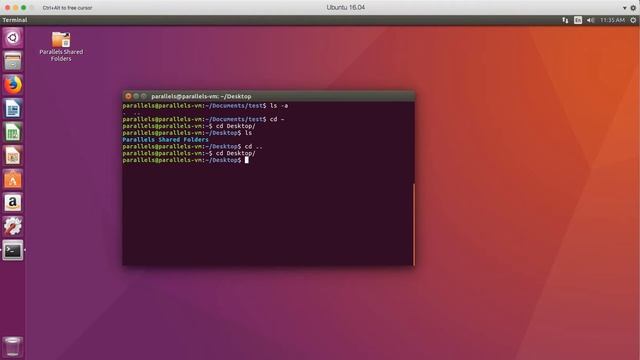Open the sound volume indicator

pyautogui.click(x=591, y=20)
